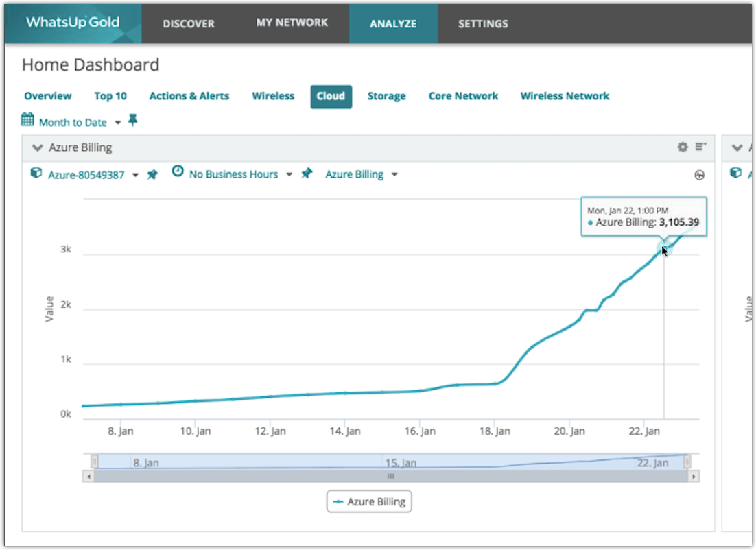756x550 pixels.
Task: Open the MY NETWORK menu
Action: (292, 23)
